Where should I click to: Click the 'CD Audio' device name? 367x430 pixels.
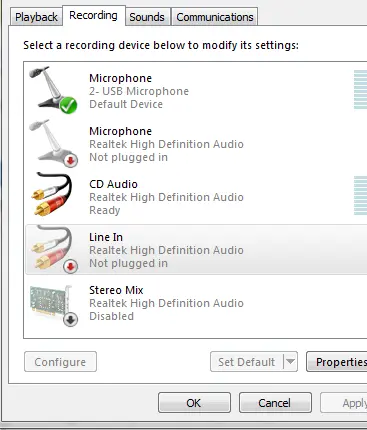coord(113,184)
